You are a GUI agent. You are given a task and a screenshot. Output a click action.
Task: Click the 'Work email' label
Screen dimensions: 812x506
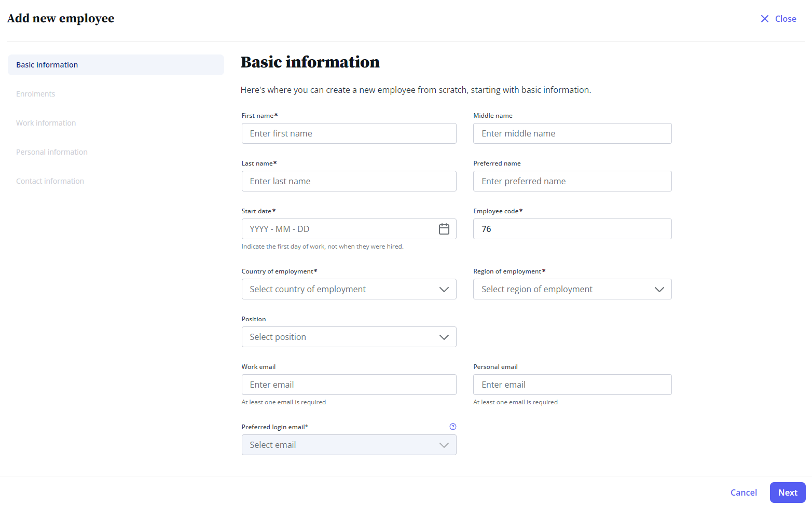[x=258, y=367]
